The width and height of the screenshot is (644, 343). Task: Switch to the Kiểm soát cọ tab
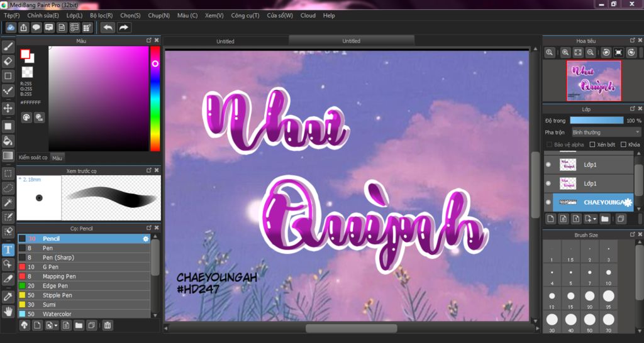coord(33,158)
